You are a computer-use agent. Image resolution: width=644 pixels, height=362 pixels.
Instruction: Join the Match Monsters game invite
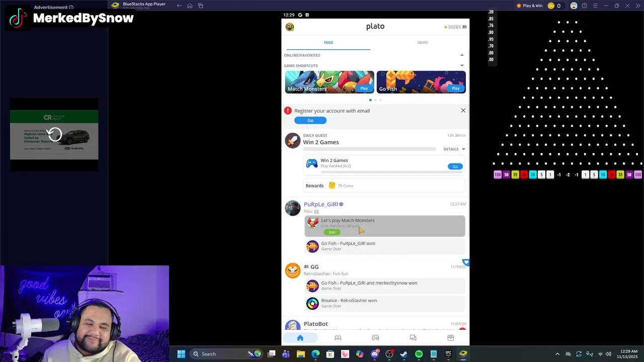tap(332, 232)
